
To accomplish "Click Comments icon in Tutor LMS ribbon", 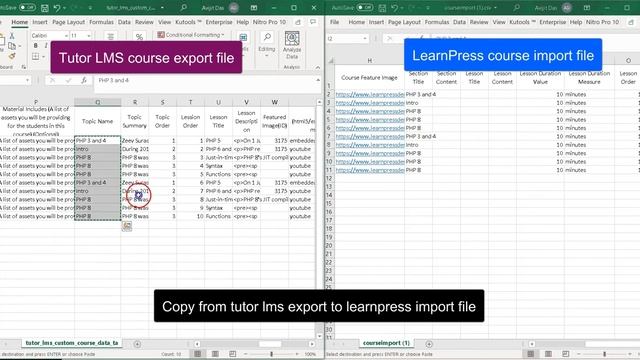I will pyautogui.click(x=313, y=22).
